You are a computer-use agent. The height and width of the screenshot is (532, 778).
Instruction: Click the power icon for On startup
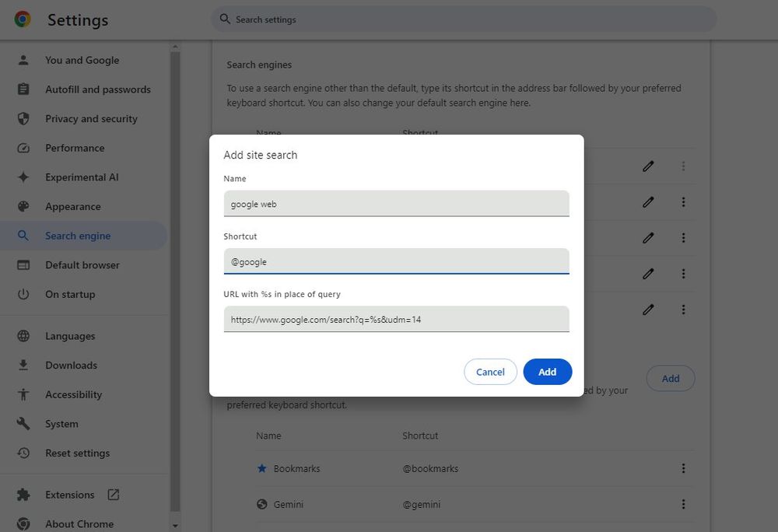click(x=23, y=294)
